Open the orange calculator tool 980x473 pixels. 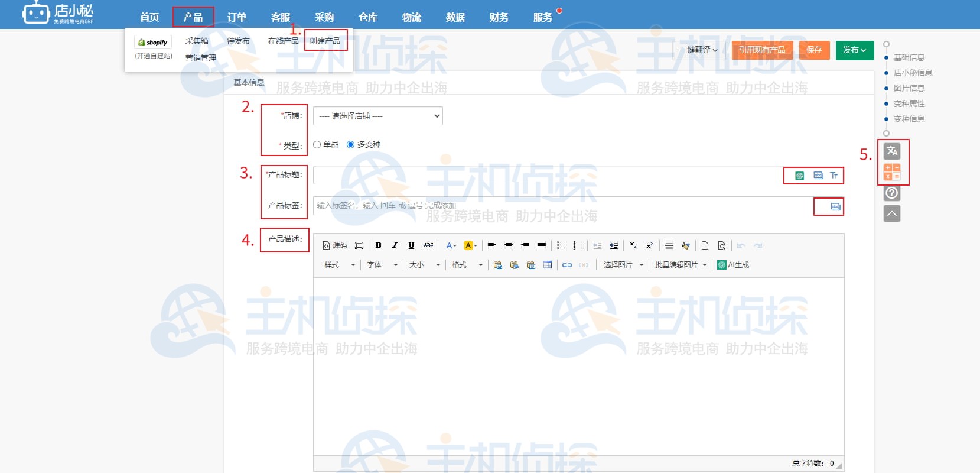[892, 172]
